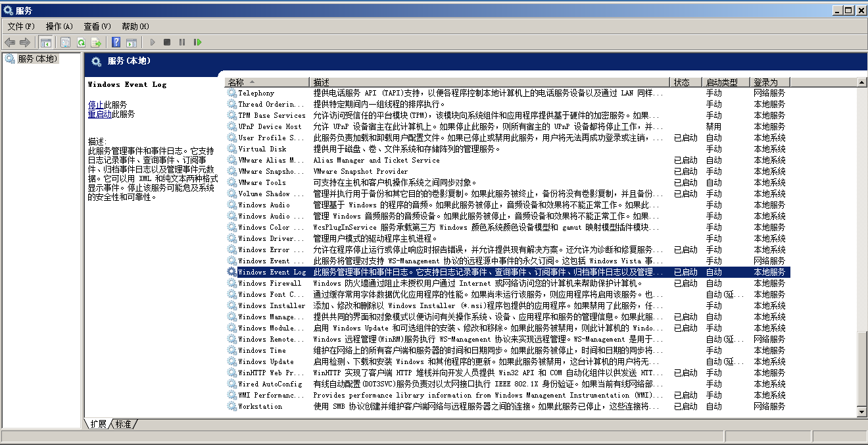Click the scrollbar down arrow in services list
This screenshot has height=445, width=868.
click(862, 411)
